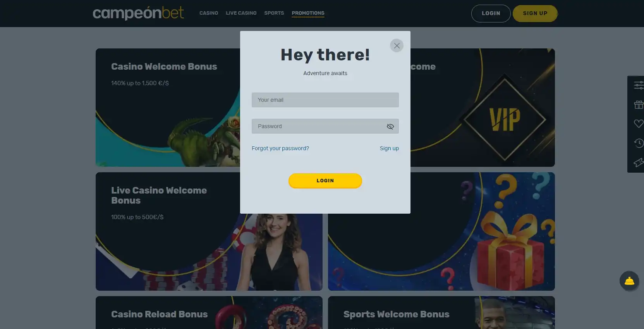Open the ticket icon in the right sidebar

coord(638,163)
